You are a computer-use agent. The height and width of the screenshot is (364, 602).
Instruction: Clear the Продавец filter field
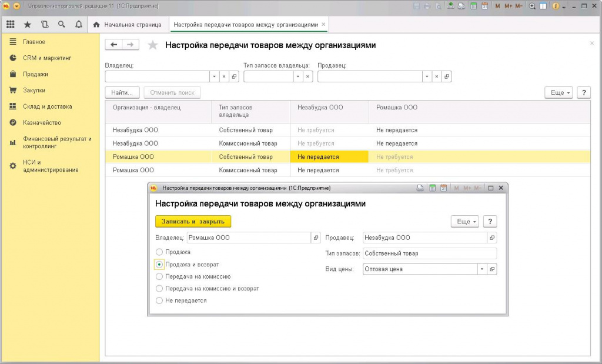[x=437, y=76]
